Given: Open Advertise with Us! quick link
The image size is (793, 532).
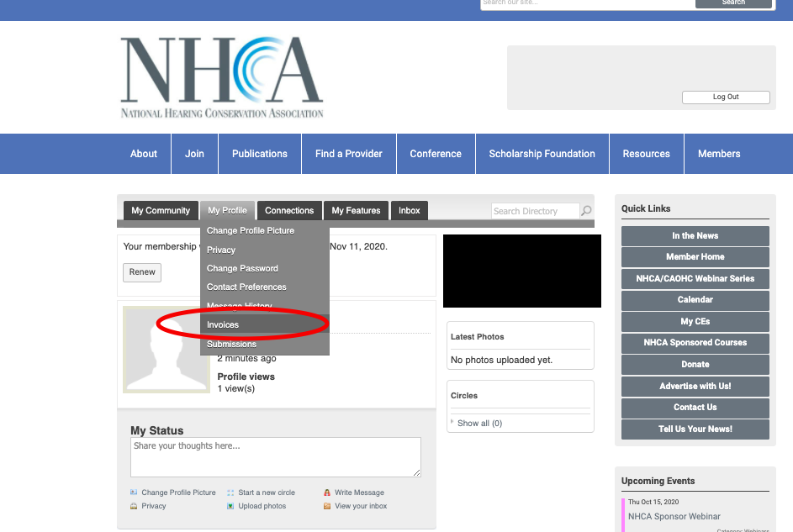Looking at the screenshot, I should (695, 386).
